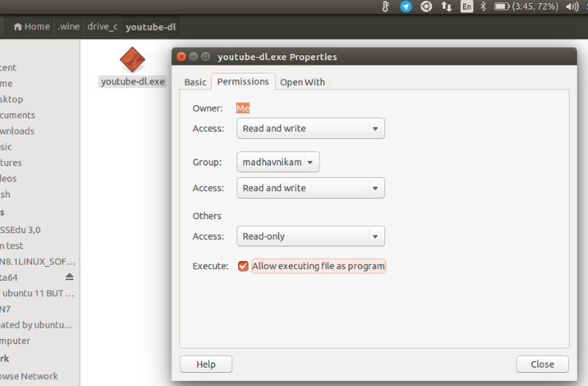Viewport: 588px width, 386px height.
Task: Click the battery time (3:45, 72%) text
Action: [535, 7]
